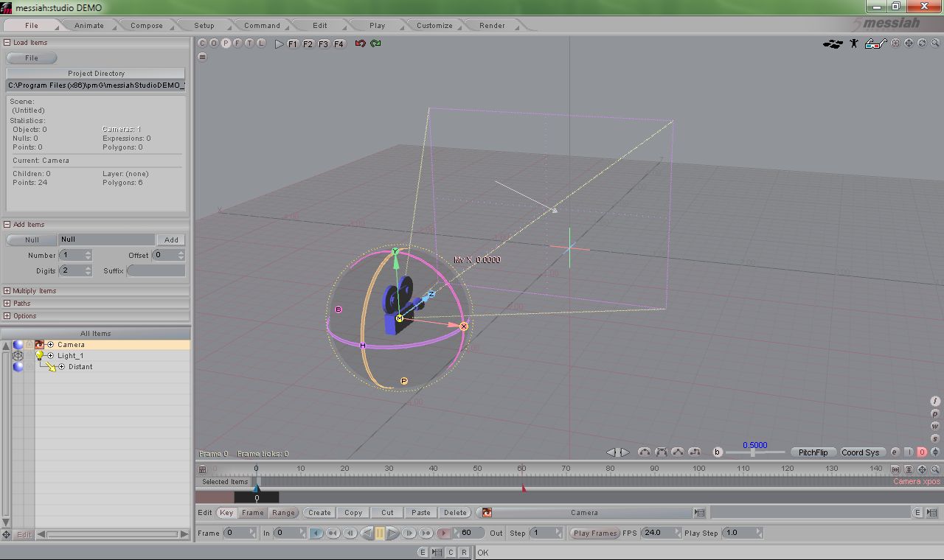The height and width of the screenshot is (560, 944).
Task: Click the F1 layout preset button
Action: 293,44
